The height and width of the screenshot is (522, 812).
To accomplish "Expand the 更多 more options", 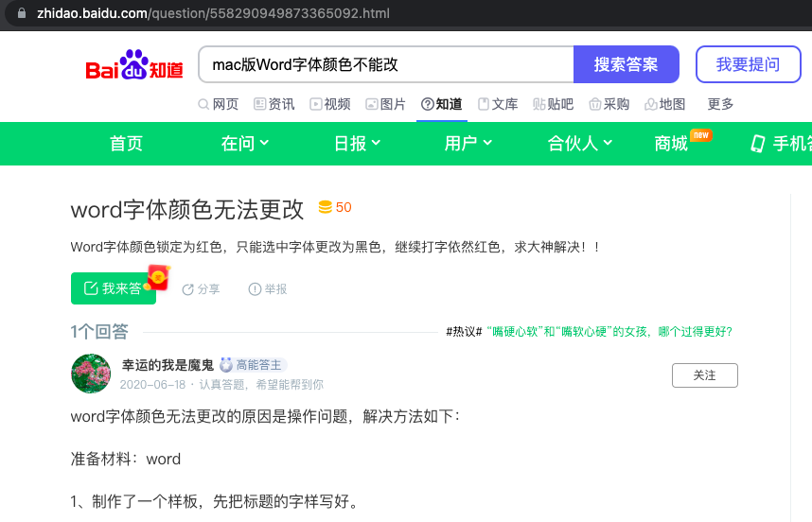I will click(720, 104).
